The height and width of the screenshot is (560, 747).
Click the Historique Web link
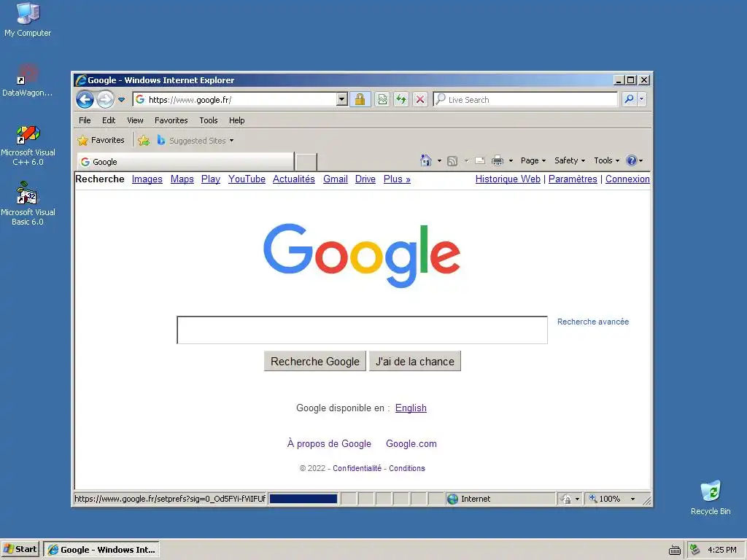pos(508,179)
